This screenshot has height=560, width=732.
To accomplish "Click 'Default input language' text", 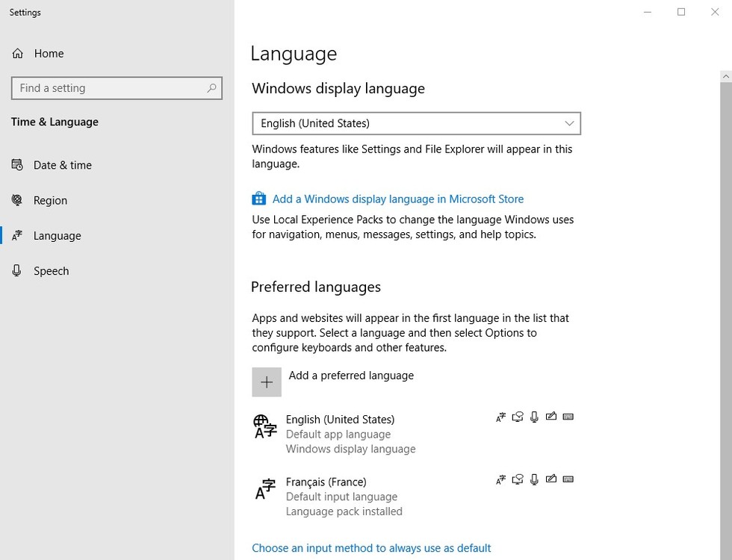I will [342, 497].
